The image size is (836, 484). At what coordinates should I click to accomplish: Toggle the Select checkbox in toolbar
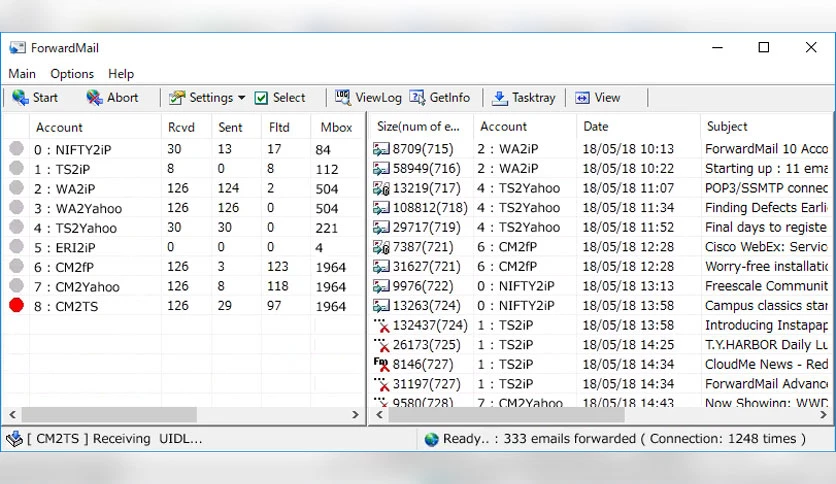point(261,98)
